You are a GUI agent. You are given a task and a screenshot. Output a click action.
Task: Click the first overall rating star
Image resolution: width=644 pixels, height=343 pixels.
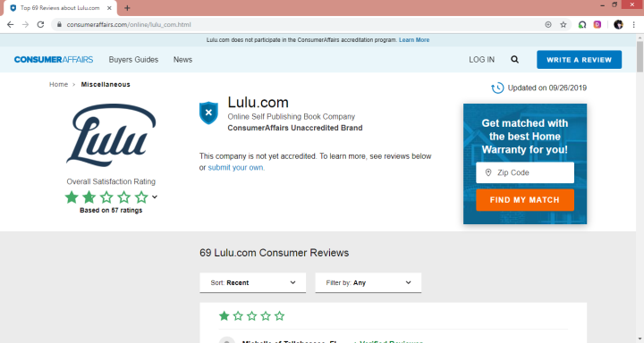tap(72, 197)
